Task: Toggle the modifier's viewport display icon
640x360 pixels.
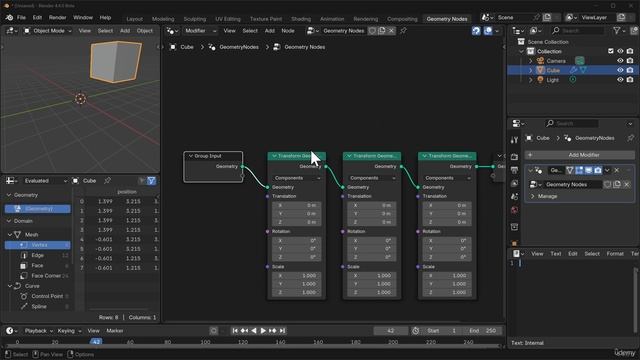Action: click(x=589, y=170)
